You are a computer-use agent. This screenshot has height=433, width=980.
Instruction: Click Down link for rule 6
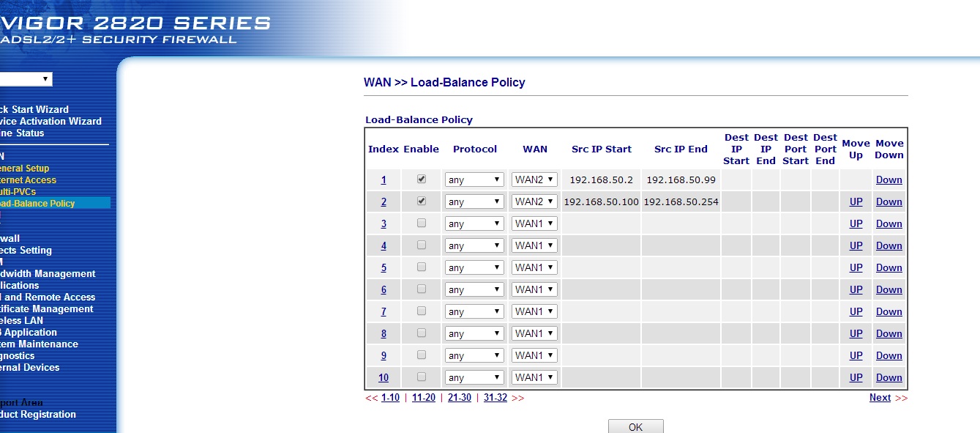pos(889,289)
